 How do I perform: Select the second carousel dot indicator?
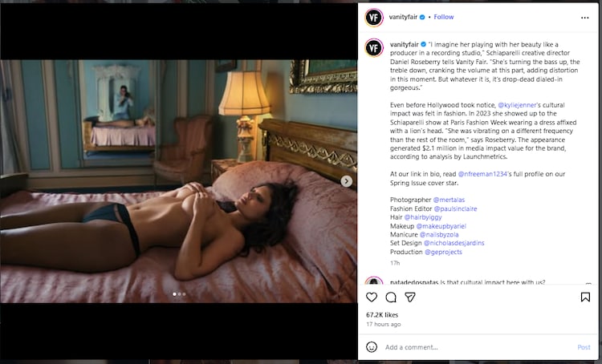pos(179,294)
